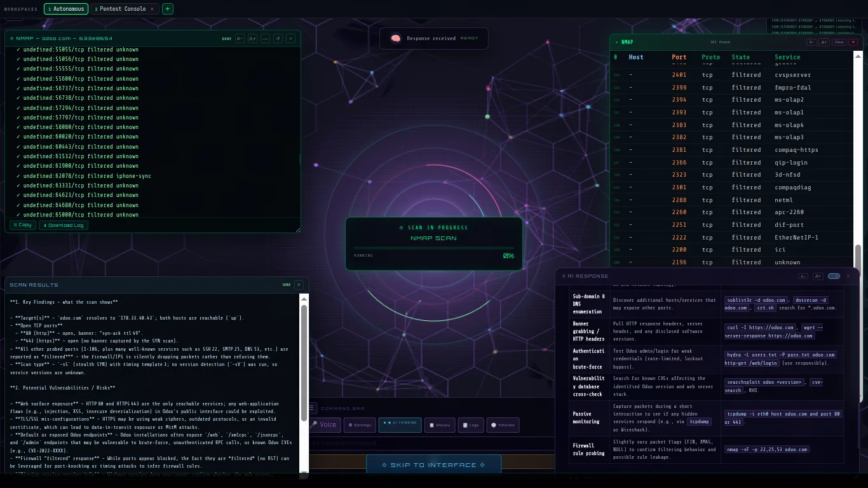Viewport: 868px width, 488px height.
Task: Decrease font size in NMAP results table
Action: coord(811,43)
